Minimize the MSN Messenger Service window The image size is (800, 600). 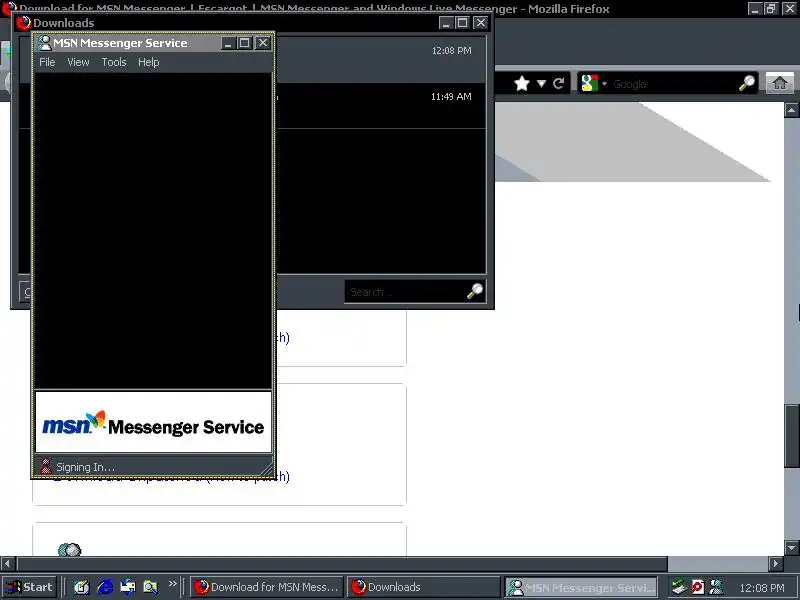pyautogui.click(x=228, y=43)
